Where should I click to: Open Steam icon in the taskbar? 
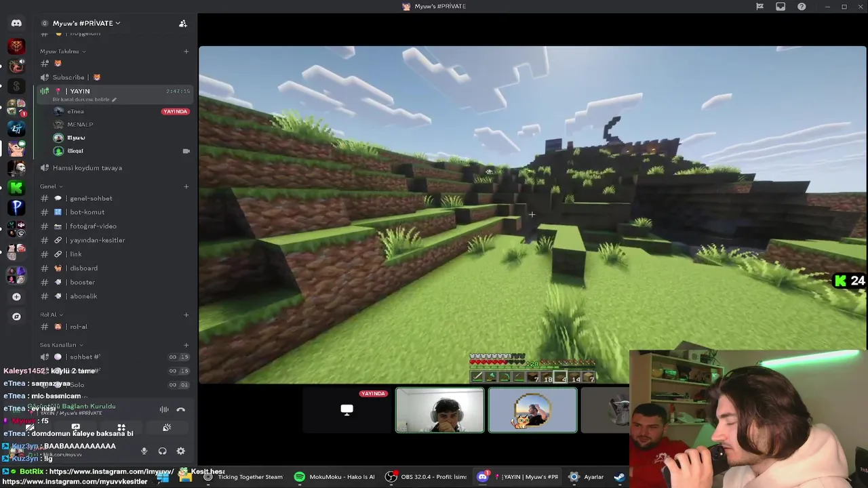[x=619, y=476]
